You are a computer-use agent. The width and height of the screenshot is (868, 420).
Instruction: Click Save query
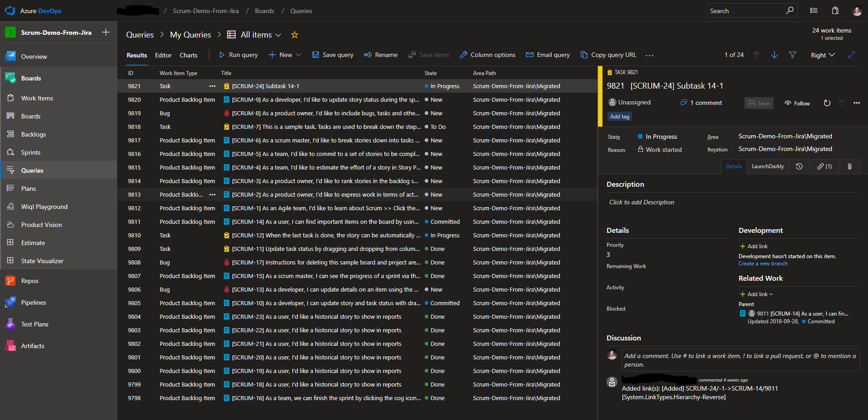[x=333, y=55]
